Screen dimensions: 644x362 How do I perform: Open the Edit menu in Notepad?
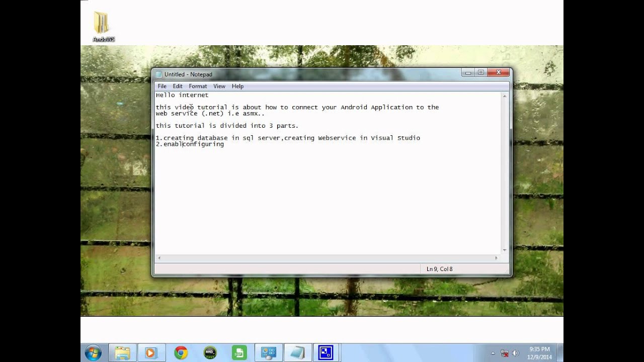178,86
